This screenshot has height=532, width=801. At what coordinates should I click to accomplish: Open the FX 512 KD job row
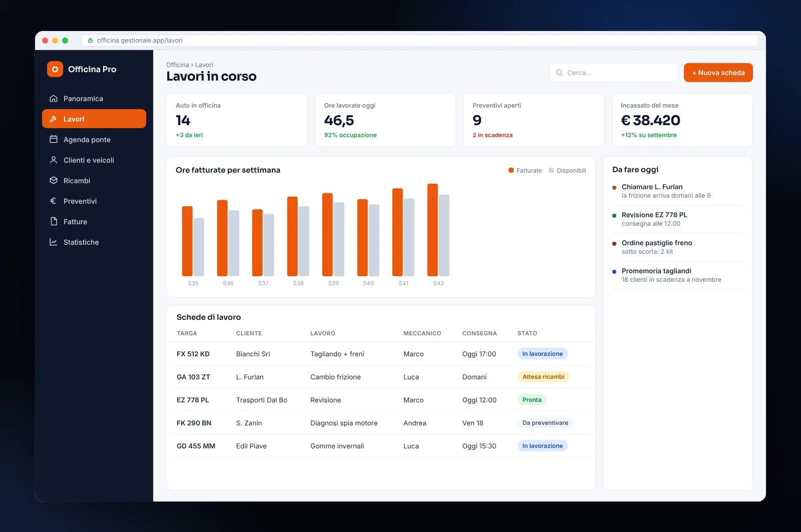[x=380, y=354]
